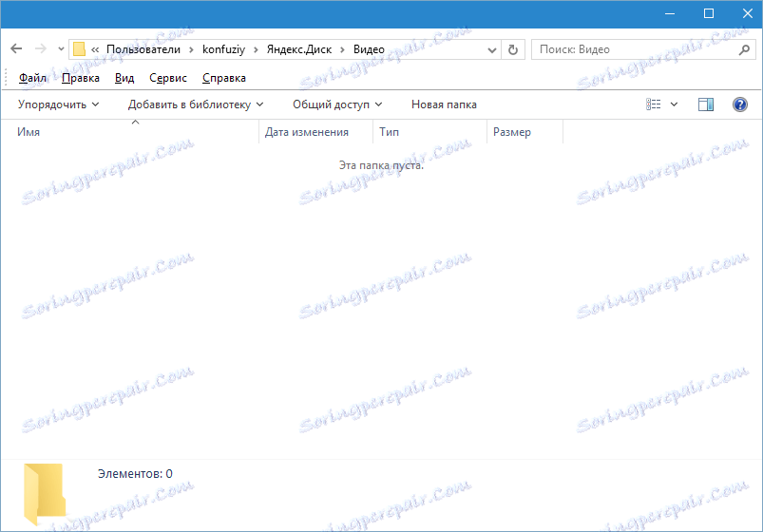Open Общий доступ dropdown
763x532 pixels.
click(337, 104)
